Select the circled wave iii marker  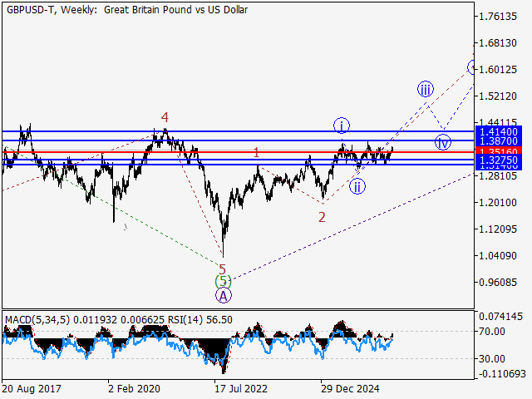coord(426,90)
